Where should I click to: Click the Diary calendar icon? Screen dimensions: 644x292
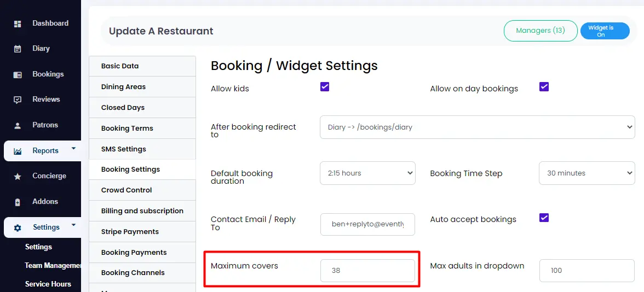pyautogui.click(x=18, y=49)
